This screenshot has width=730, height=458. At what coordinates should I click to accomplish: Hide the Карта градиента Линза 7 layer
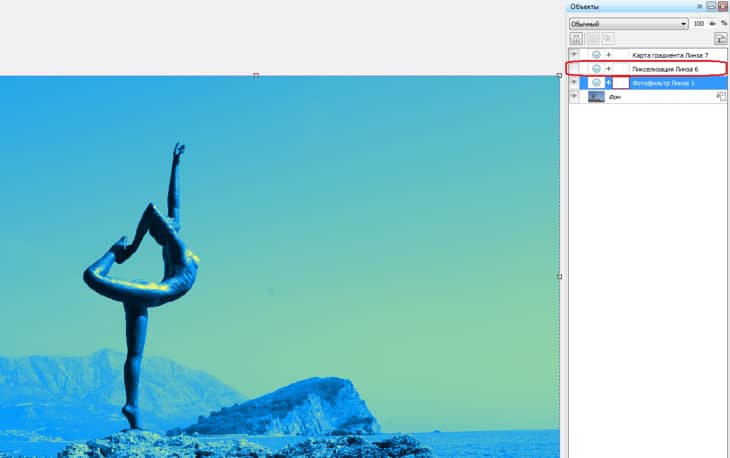coord(574,54)
